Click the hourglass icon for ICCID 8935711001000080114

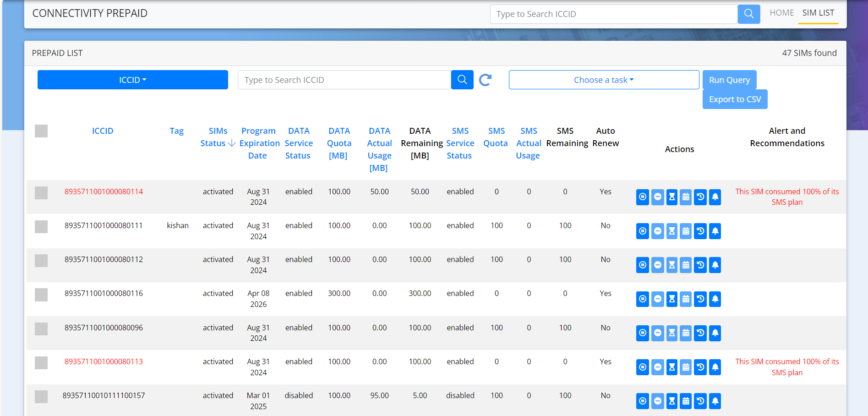coord(672,197)
